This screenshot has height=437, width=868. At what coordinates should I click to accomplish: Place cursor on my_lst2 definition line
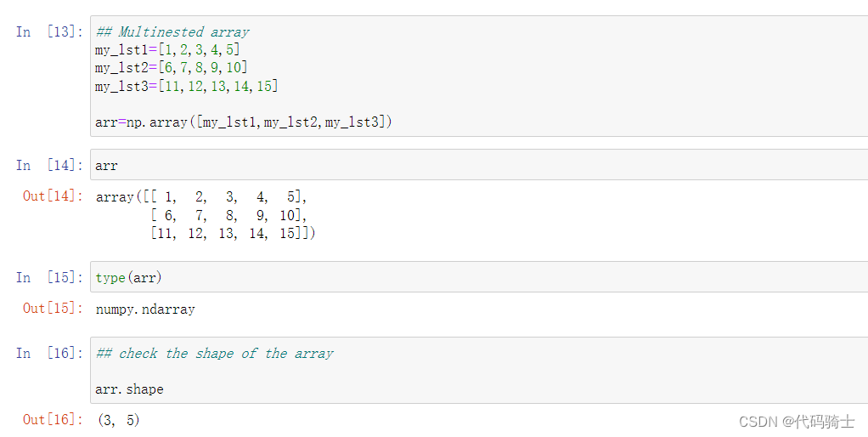click(x=171, y=67)
